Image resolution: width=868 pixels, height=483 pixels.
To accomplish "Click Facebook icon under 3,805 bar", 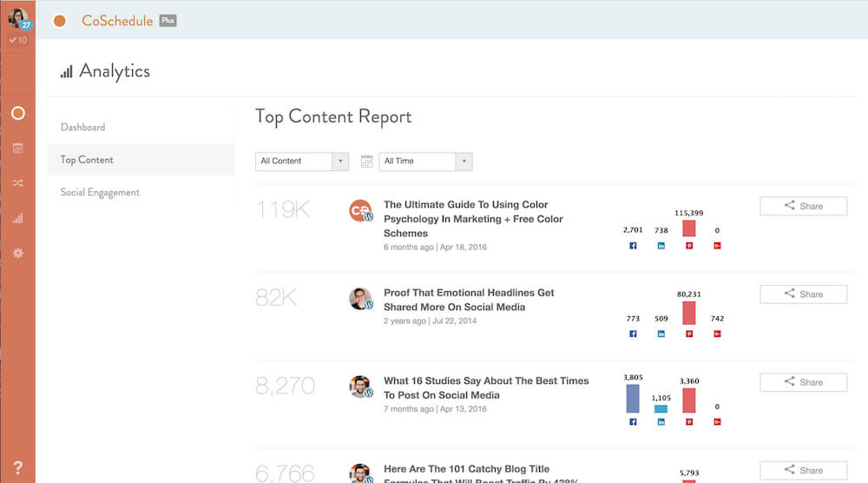I will point(633,422).
